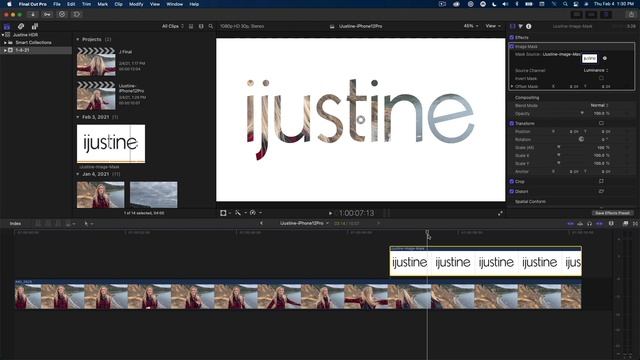Open the Mark menu
The width and height of the screenshot is (640, 360).
tap(102, 4)
